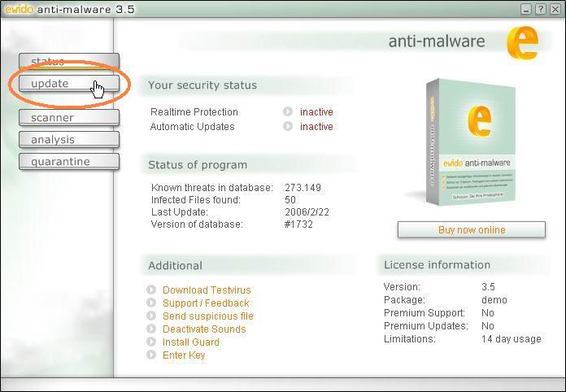Image resolution: width=566 pixels, height=392 pixels.
Task: Click Deactivate Sounds link
Action: click(204, 329)
